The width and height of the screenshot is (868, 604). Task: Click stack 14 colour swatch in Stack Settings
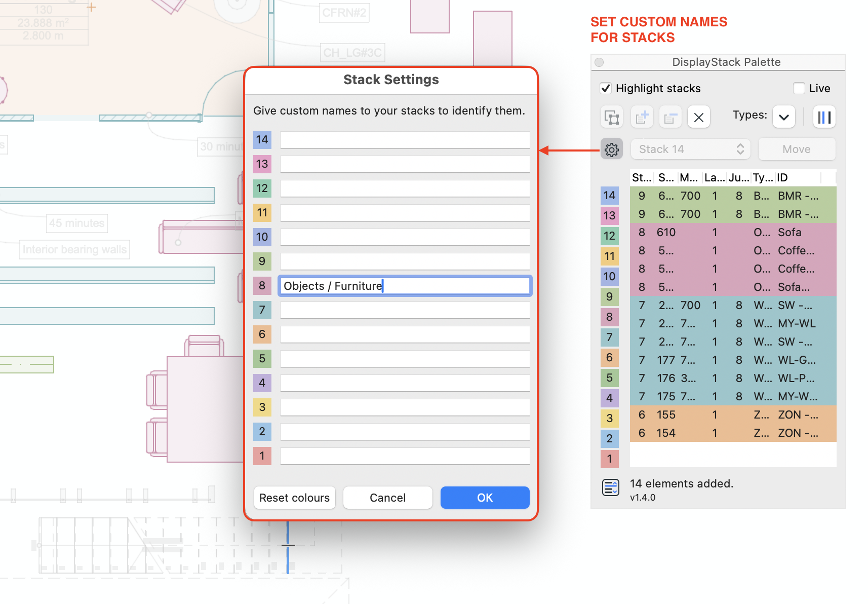[262, 140]
